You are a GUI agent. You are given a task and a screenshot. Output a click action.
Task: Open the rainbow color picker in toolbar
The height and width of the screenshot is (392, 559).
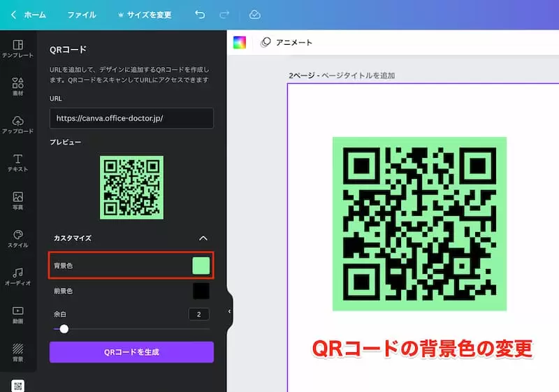(x=240, y=43)
